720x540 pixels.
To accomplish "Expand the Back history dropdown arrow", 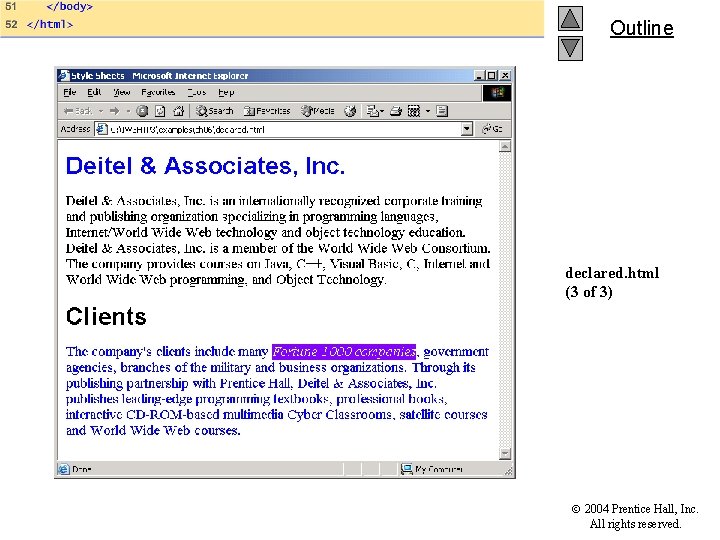I will point(101,111).
